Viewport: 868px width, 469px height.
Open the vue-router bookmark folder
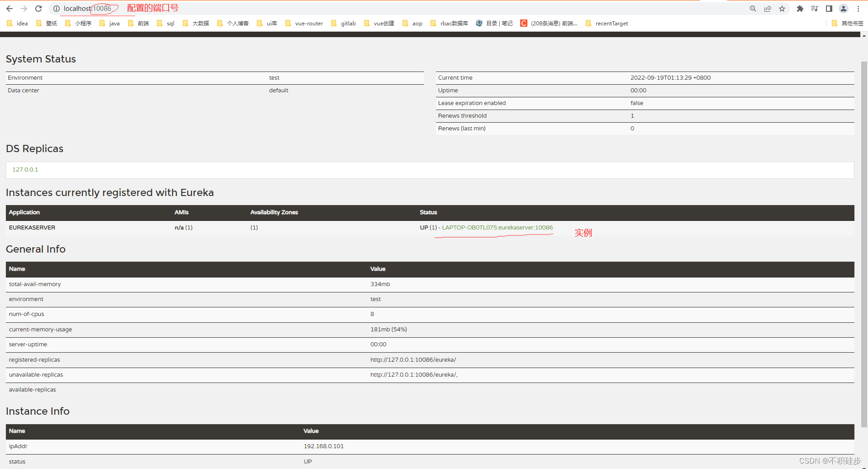tap(304, 24)
